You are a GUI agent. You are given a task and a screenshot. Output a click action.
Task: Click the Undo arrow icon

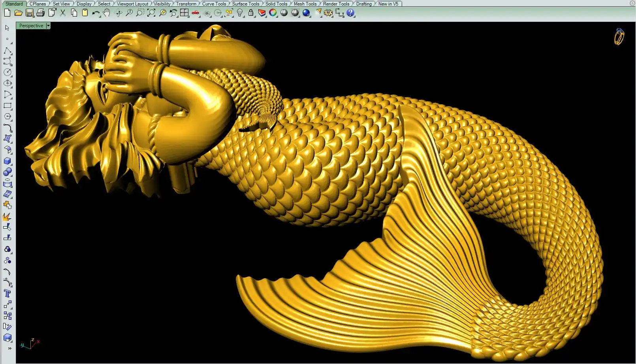(x=96, y=13)
